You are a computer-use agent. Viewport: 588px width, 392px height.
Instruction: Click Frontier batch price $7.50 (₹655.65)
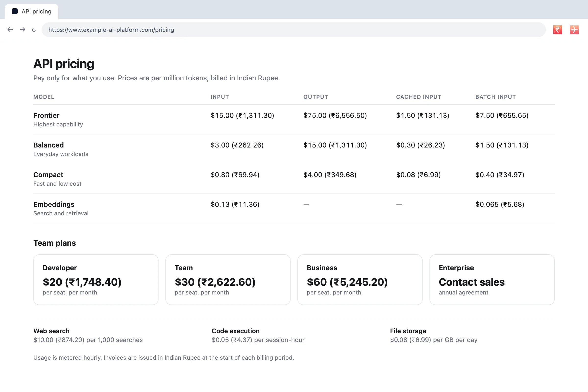[x=502, y=115]
